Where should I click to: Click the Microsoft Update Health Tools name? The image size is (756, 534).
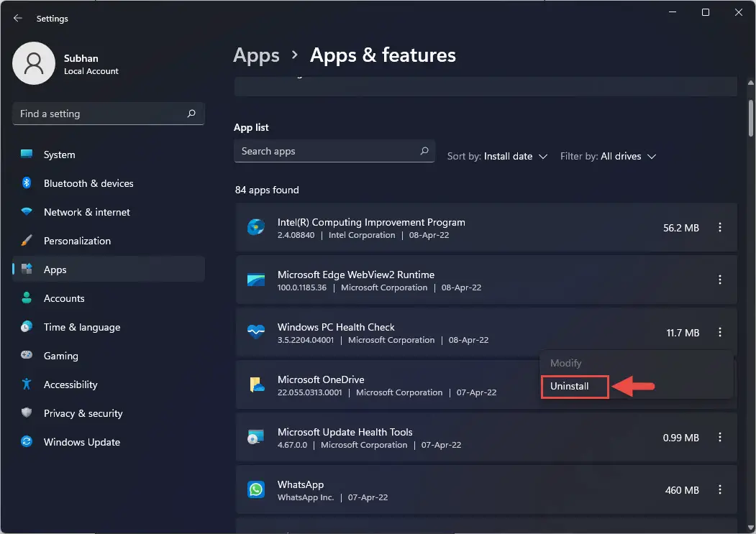tap(345, 432)
